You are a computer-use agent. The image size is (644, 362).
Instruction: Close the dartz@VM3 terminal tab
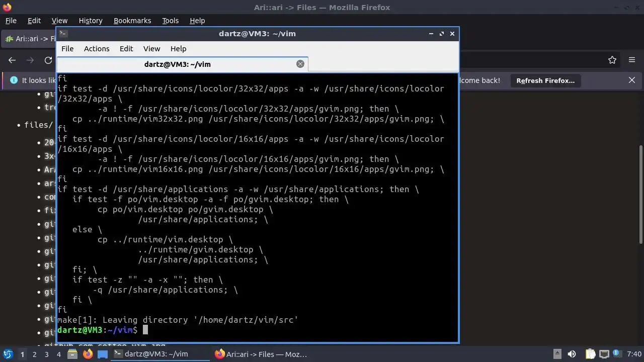click(300, 64)
